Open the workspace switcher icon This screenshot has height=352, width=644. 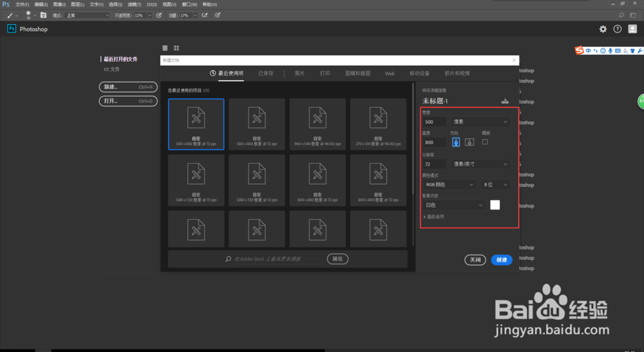pyautogui.click(x=633, y=15)
